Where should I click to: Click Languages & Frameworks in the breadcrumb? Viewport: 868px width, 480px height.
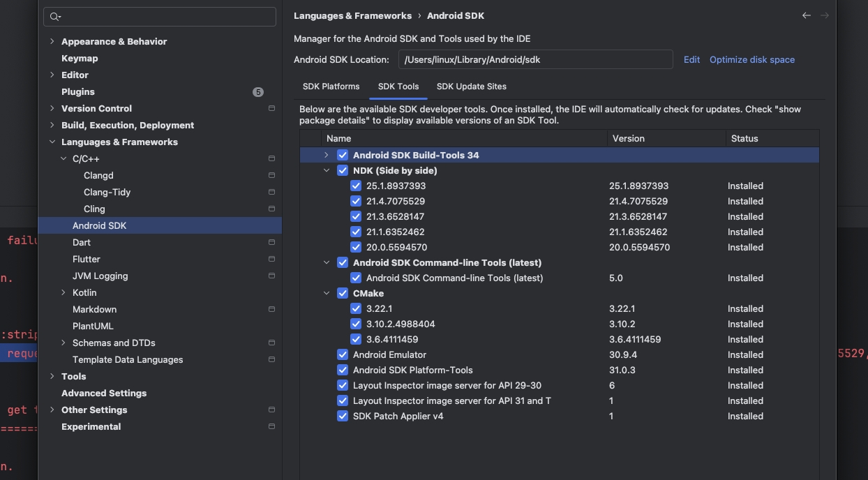[353, 15]
